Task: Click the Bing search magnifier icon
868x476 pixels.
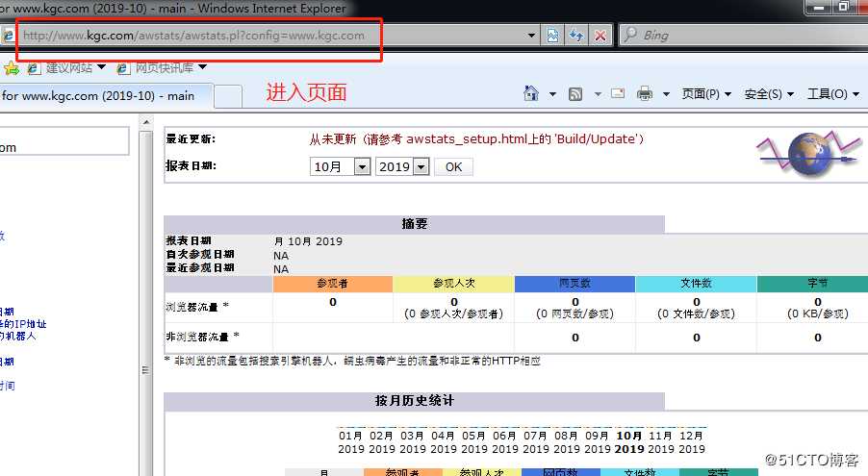Action: pyautogui.click(x=630, y=35)
